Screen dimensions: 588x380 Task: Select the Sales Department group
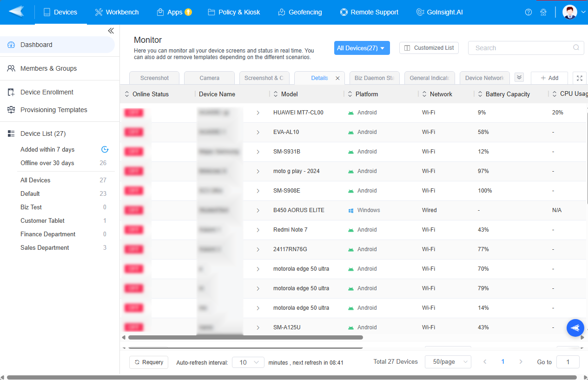pos(63,247)
